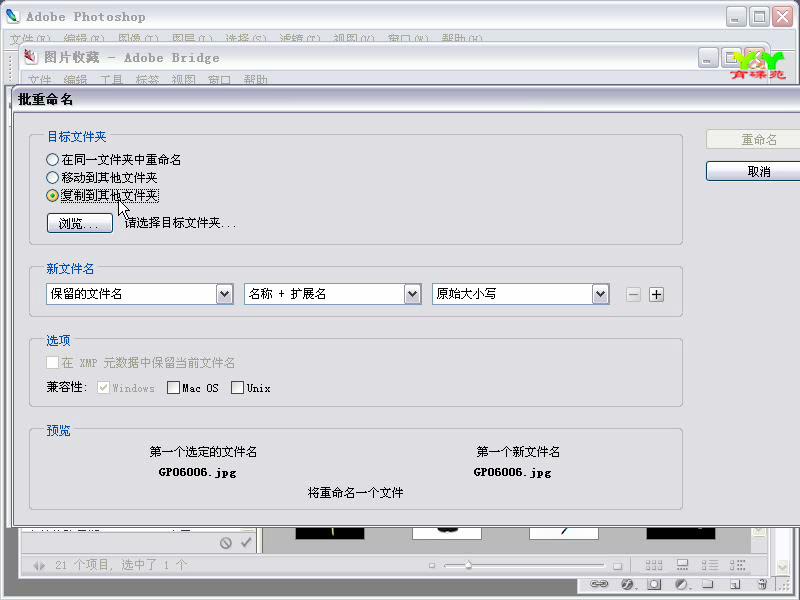Minimize the Adobe Bridge window

[x=707, y=58]
